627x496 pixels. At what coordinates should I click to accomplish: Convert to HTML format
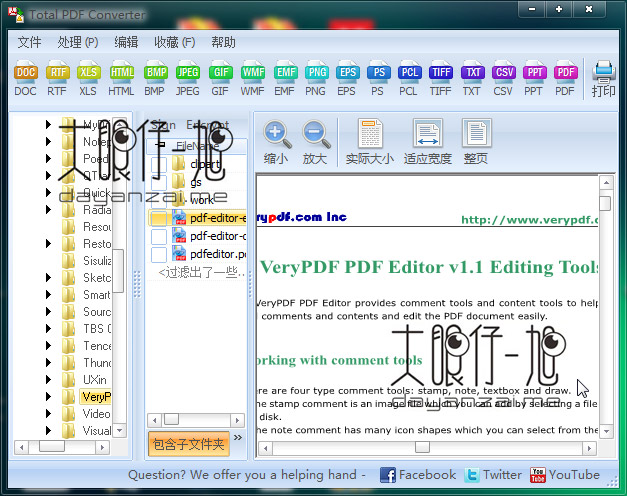pos(121,79)
